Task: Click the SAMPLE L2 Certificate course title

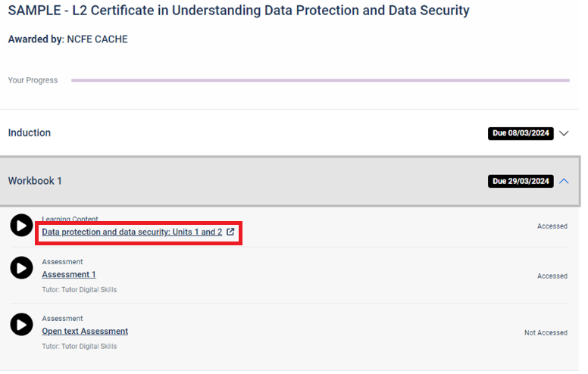Action: [x=239, y=11]
